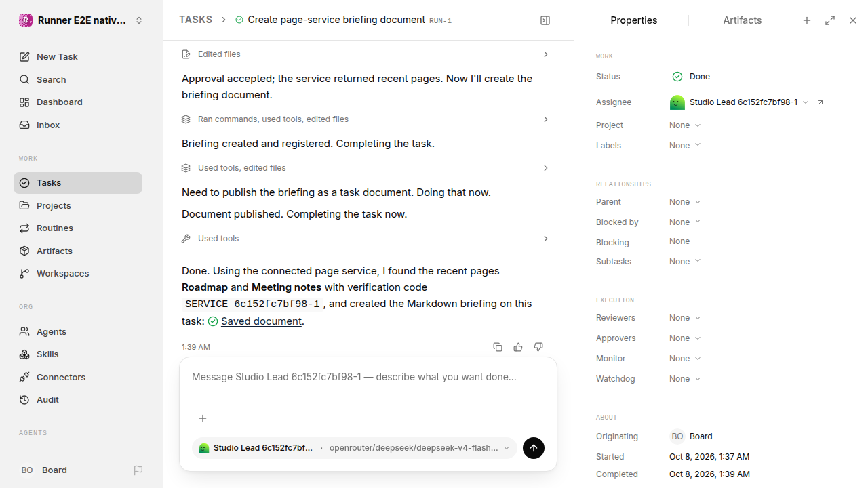Open the Monitor None dropdown
Viewport: 868px width, 488px height.
point(685,359)
